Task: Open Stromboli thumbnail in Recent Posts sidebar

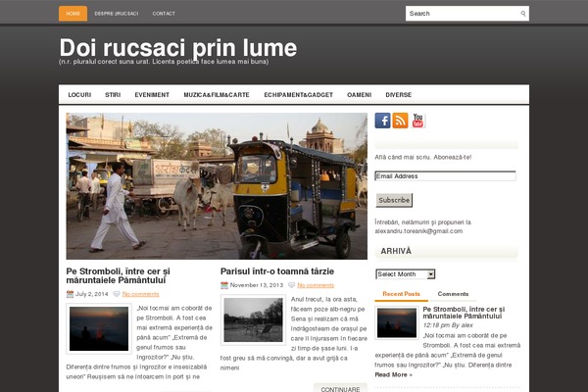Action: [x=397, y=323]
